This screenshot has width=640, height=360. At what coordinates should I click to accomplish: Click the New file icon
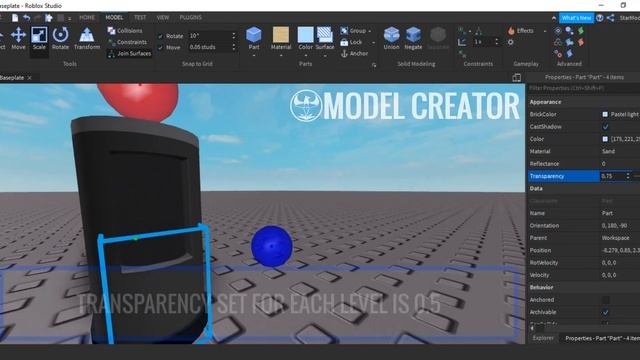click(15, 18)
